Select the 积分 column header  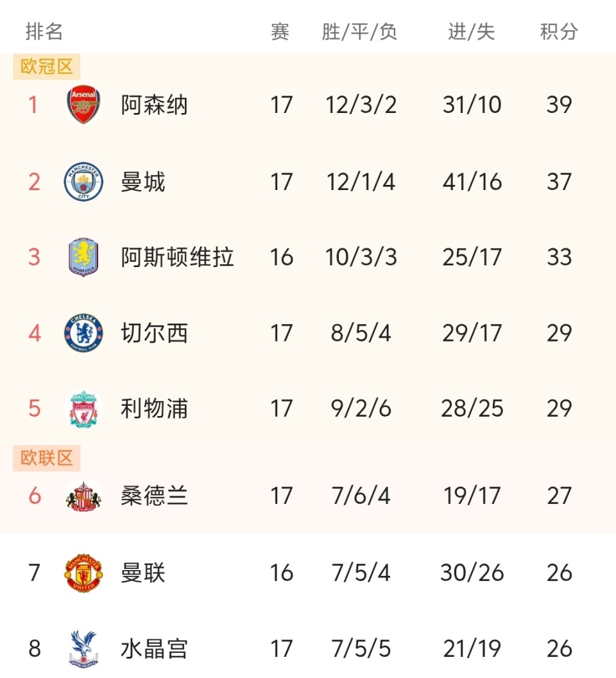click(559, 31)
